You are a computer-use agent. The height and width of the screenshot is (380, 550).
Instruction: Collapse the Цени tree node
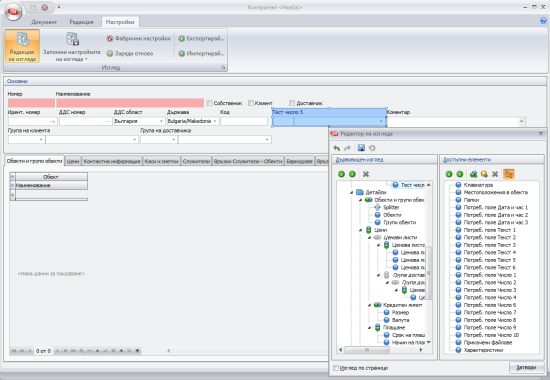[x=361, y=230]
